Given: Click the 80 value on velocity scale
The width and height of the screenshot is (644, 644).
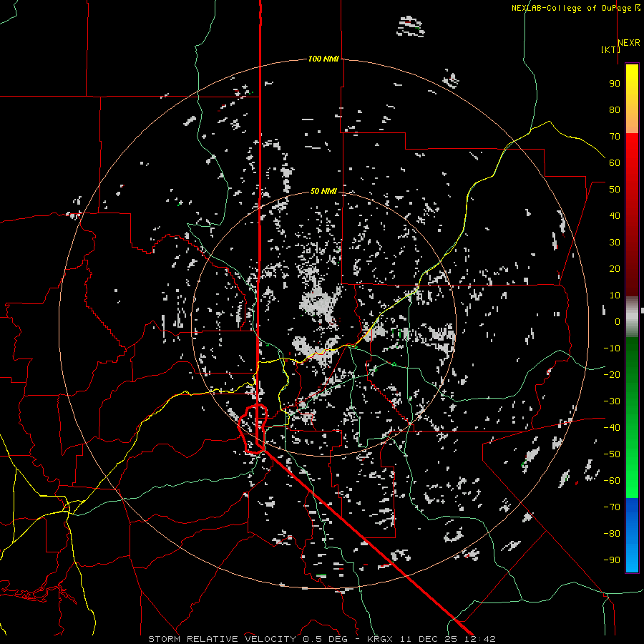Looking at the screenshot, I should coord(615,109).
